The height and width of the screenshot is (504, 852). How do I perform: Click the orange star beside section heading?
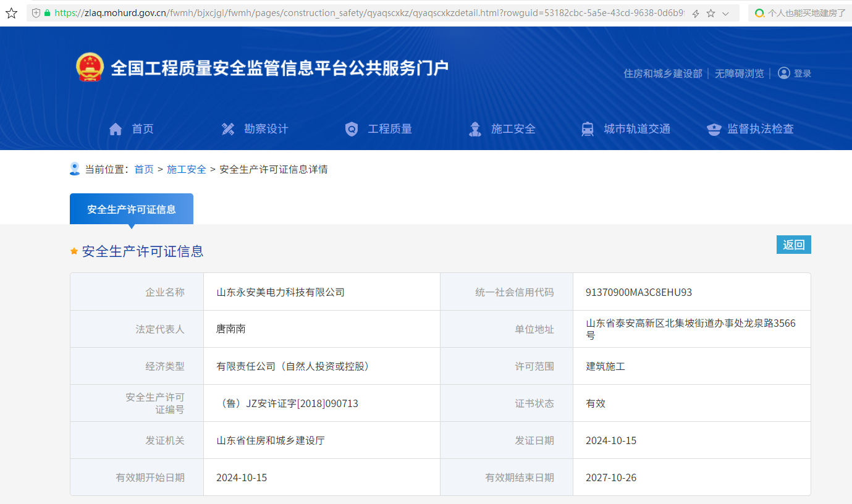pos(74,251)
